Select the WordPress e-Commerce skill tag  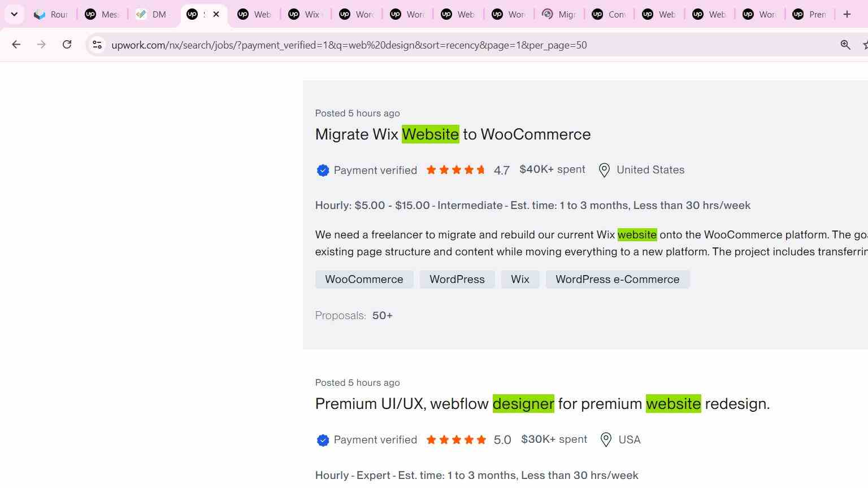pos(618,280)
